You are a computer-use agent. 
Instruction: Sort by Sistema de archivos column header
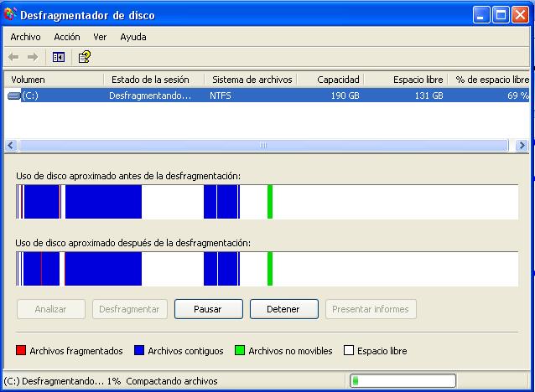(x=251, y=80)
